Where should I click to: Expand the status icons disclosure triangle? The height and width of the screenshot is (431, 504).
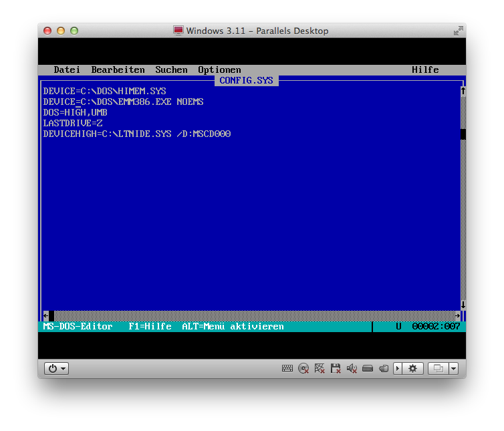pyautogui.click(x=398, y=368)
